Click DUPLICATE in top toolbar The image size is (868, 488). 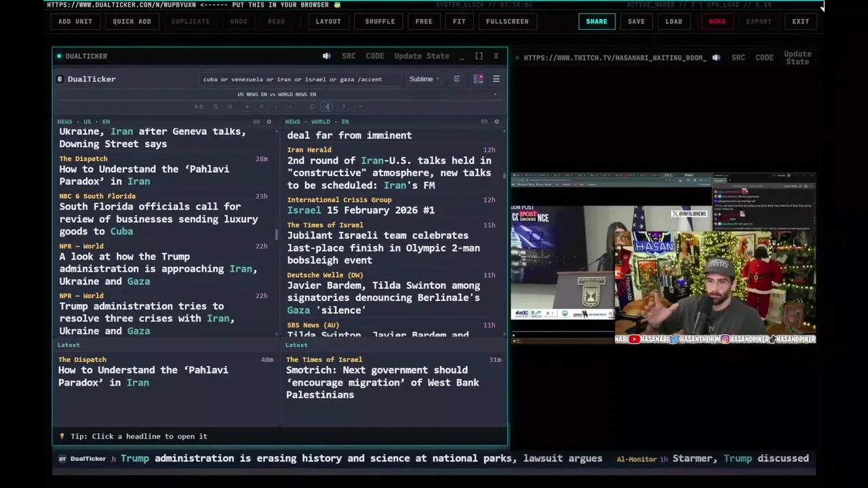point(191,22)
